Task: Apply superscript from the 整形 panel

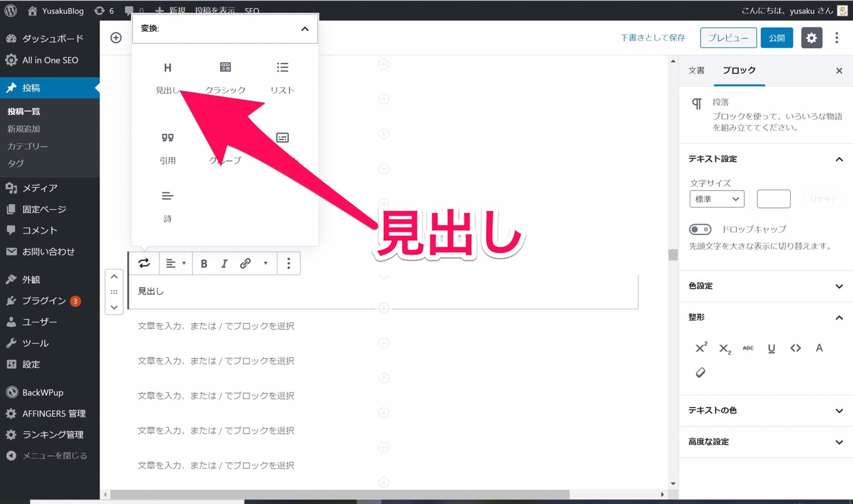Action: coord(701,348)
